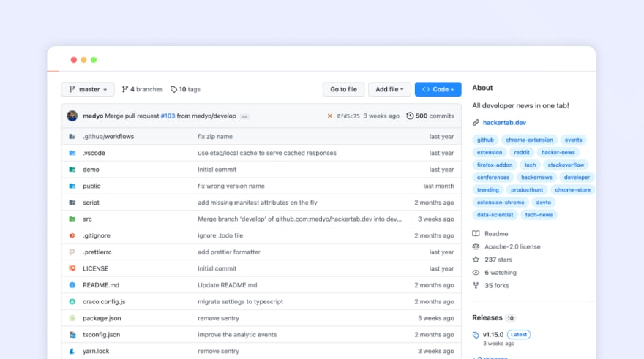This screenshot has width=644, height=359.
Task: Select the chrome-extension topic tag
Action: click(x=529, y=140)
